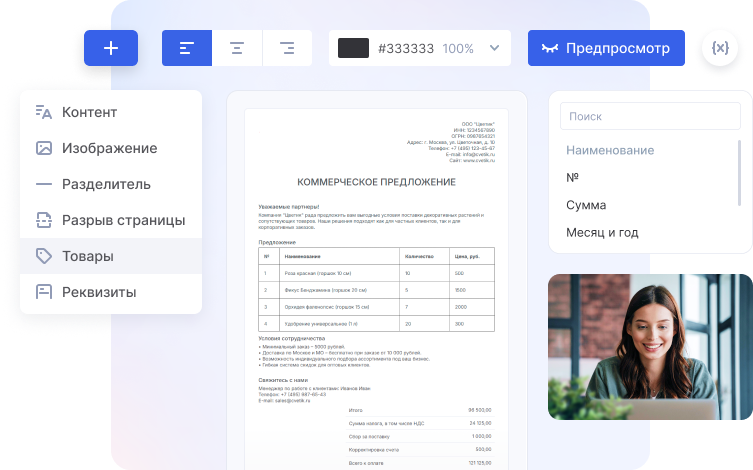Screen dimensions: 753x470
Task: Open the color swatch #333333 picker
Action: tap(354, 48)
